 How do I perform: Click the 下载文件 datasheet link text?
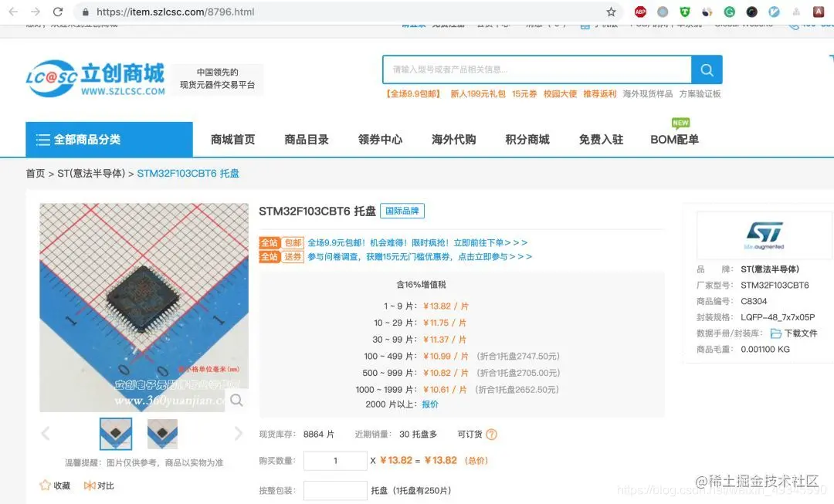(x=801, y=333)
